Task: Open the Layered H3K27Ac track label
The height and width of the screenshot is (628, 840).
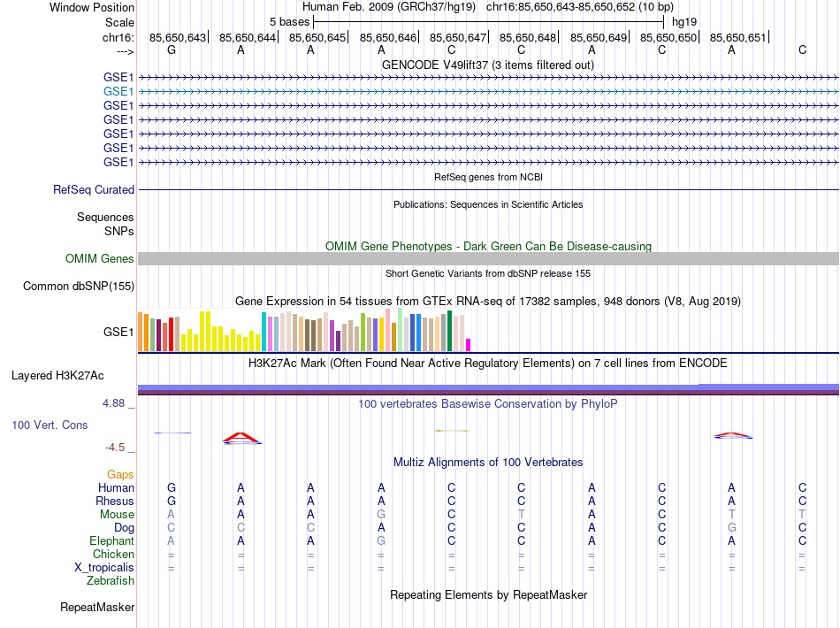Action: tap(57, 376)
